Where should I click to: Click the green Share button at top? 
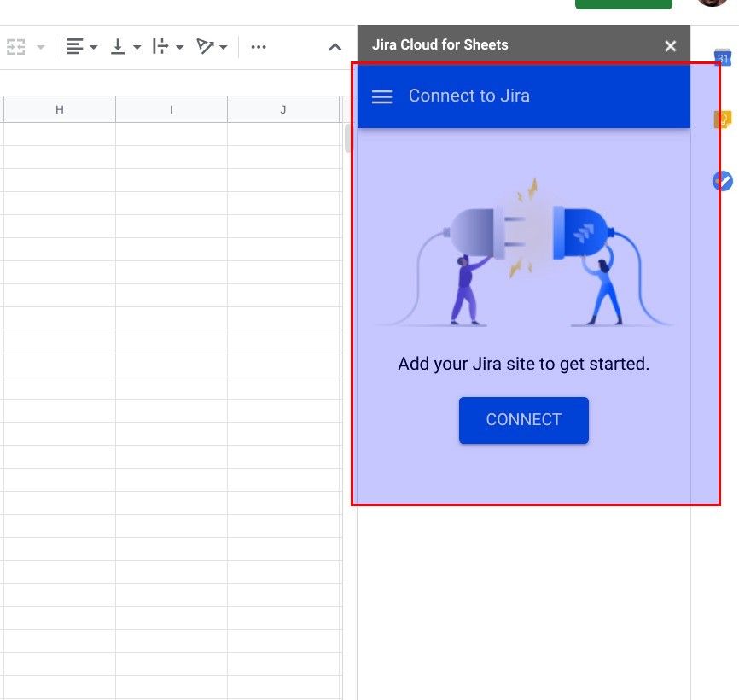pyautogui.click(x=624, y=4)
